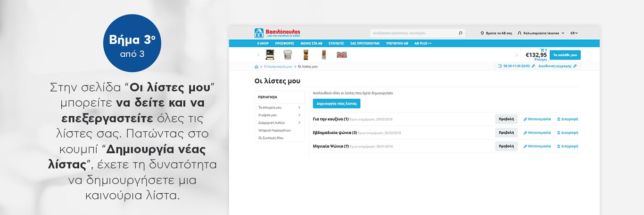This screenshot has width=644, height=215.
Task: Click the home icon in breadcrumb
Action: pyautogui.click(x=256, y=67)
